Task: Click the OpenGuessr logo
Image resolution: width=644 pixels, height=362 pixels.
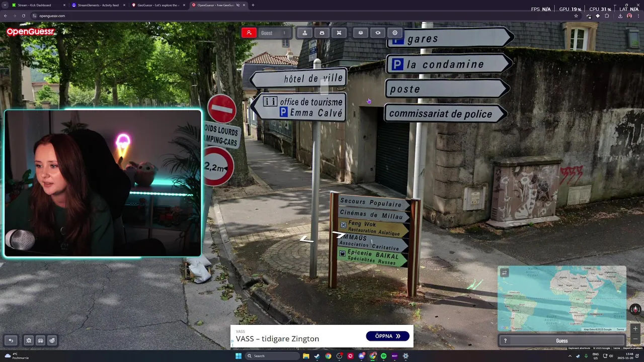Action: point(31,32)
